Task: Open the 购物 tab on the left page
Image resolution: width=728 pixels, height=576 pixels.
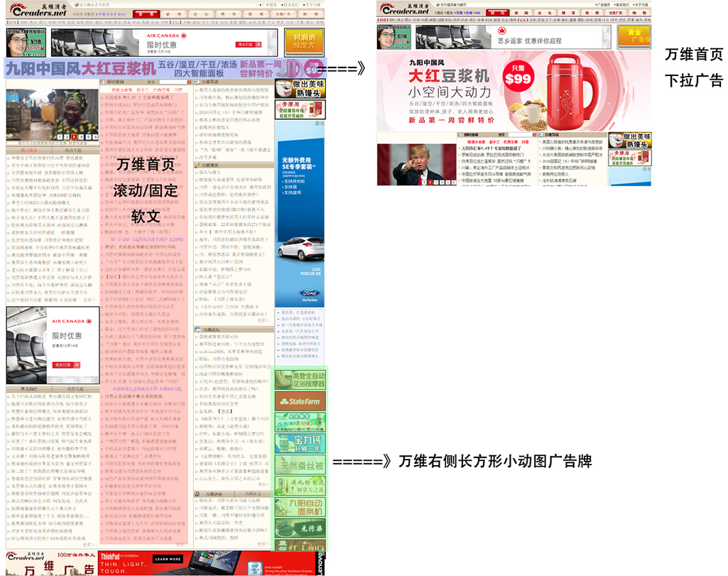Action: click(x=310, y=14)
